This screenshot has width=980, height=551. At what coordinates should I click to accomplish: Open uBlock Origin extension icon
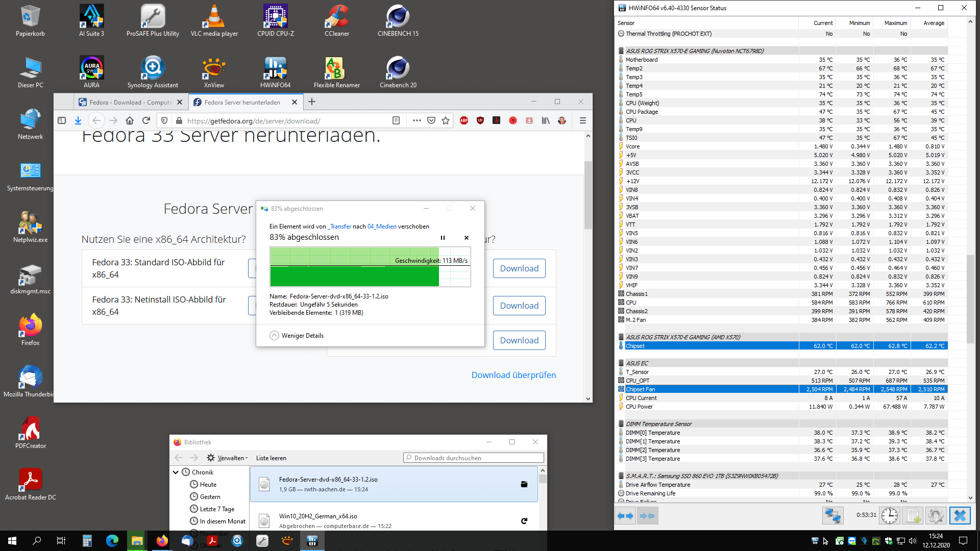click(480, 120)
